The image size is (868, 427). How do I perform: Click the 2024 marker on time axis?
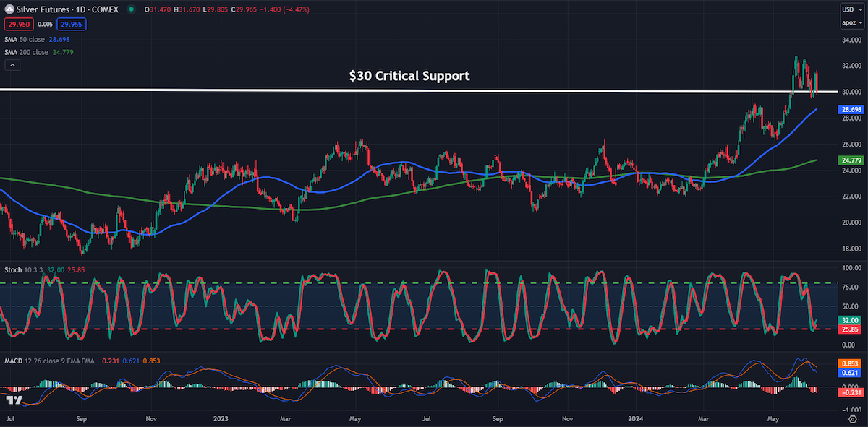638,418
